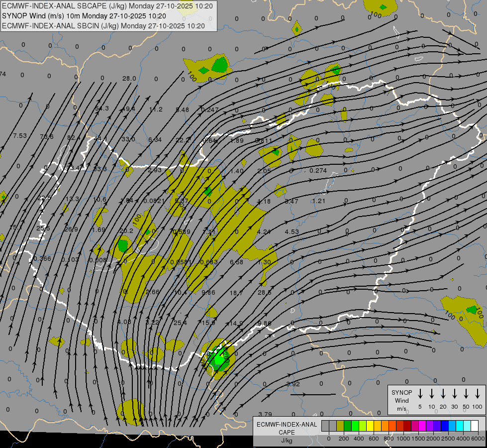The width and height of the screenshot is (487, 448).
Task: Select the olive CAPE legend swatch
Action: [x=340, y=426]
